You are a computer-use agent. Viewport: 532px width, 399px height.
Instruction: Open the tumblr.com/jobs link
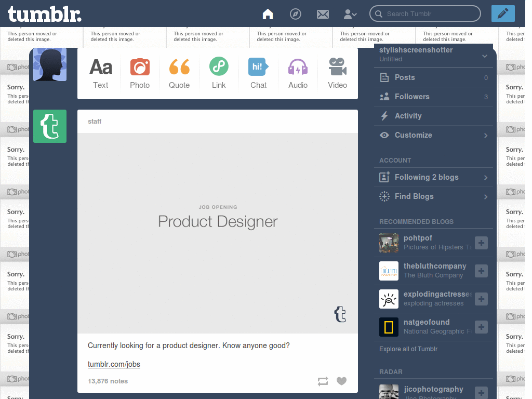point(114,364)
